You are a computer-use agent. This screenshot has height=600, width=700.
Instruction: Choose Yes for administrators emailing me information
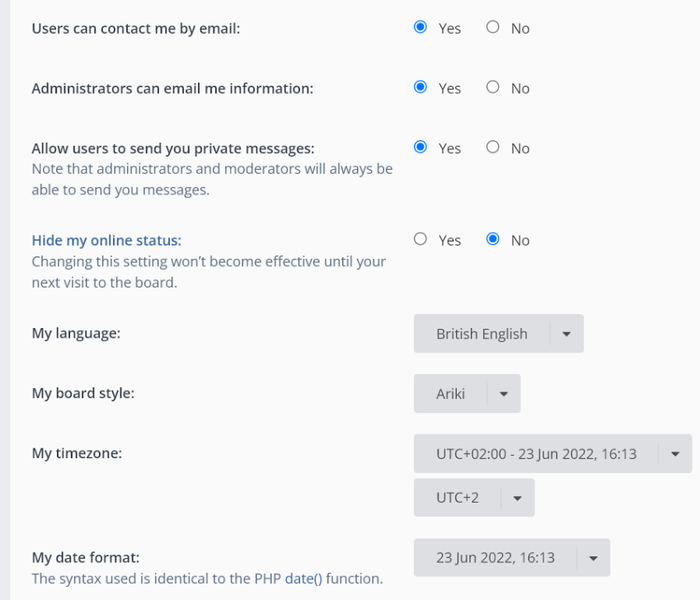click(420, 87)
